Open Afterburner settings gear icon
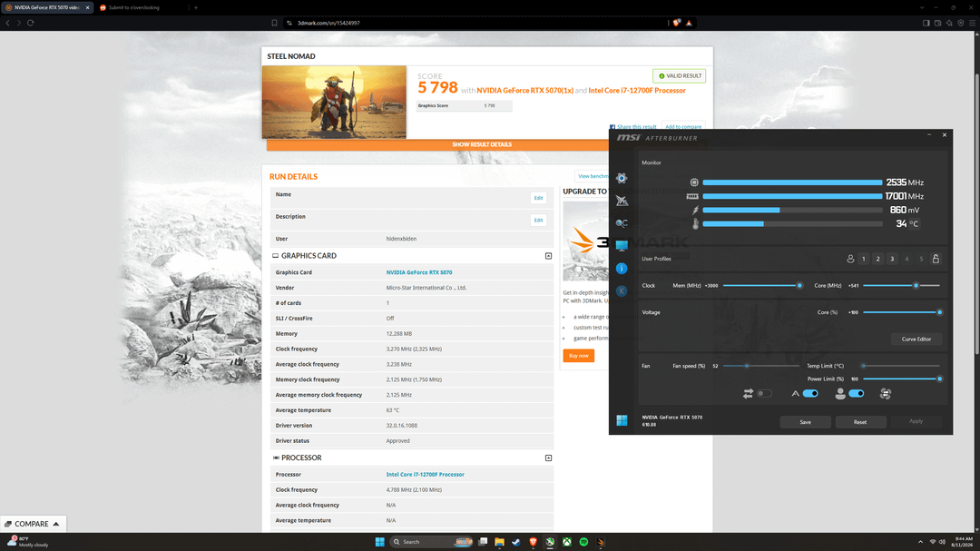The width and height of the screenshot is (980, 551). (x=622, y=178)
